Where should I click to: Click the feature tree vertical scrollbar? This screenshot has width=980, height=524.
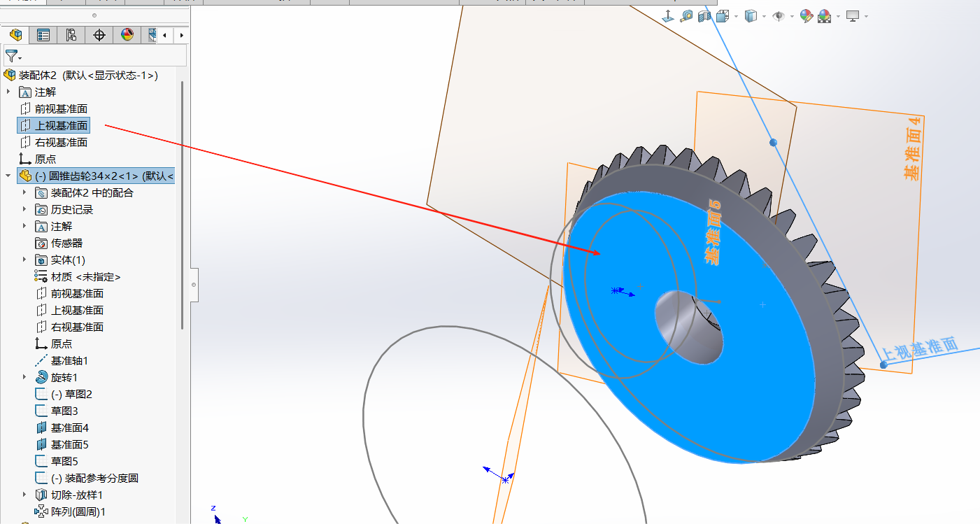tap(183, 204)
